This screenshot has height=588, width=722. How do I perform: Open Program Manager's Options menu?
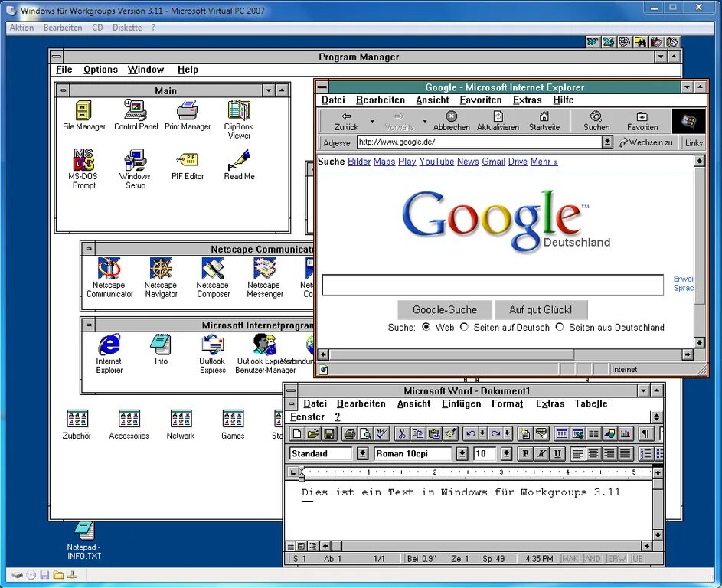click(x=100, y=70)
